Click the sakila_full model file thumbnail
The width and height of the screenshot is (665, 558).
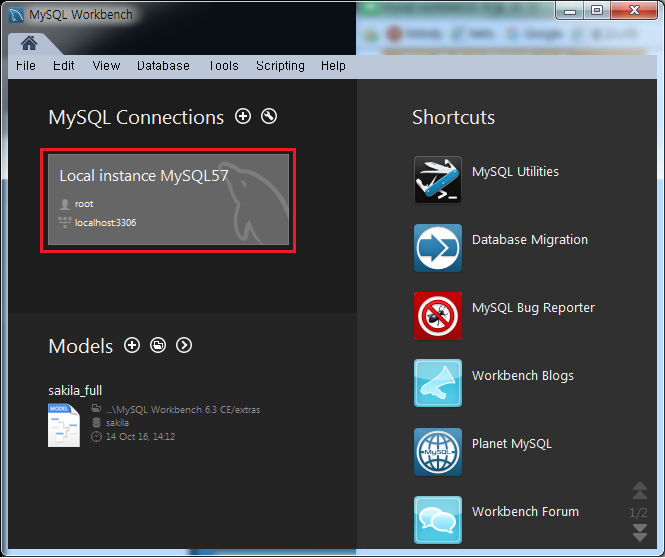(64, 425)
